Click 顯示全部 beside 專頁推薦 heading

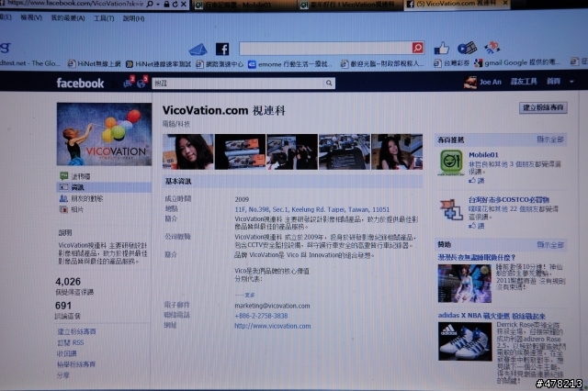550,140
